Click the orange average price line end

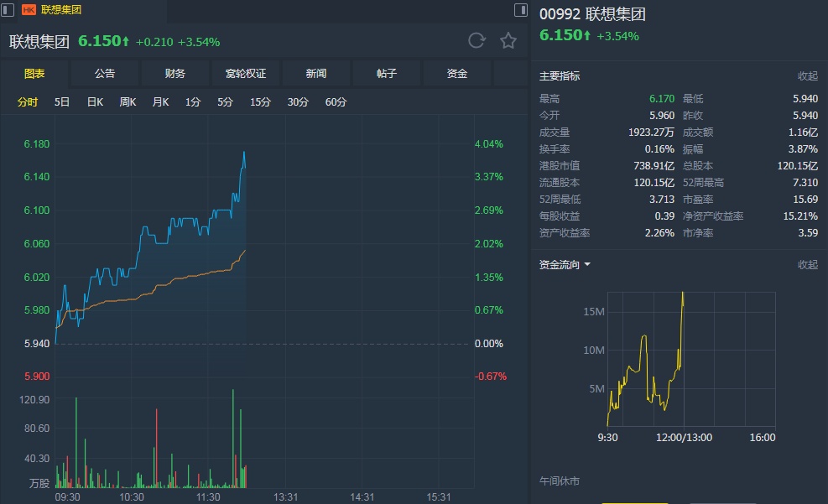tap(245, 251)
